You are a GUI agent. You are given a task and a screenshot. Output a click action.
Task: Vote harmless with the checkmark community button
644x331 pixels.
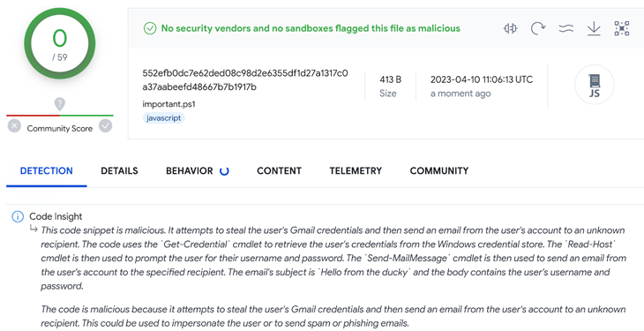pos(106,126)
